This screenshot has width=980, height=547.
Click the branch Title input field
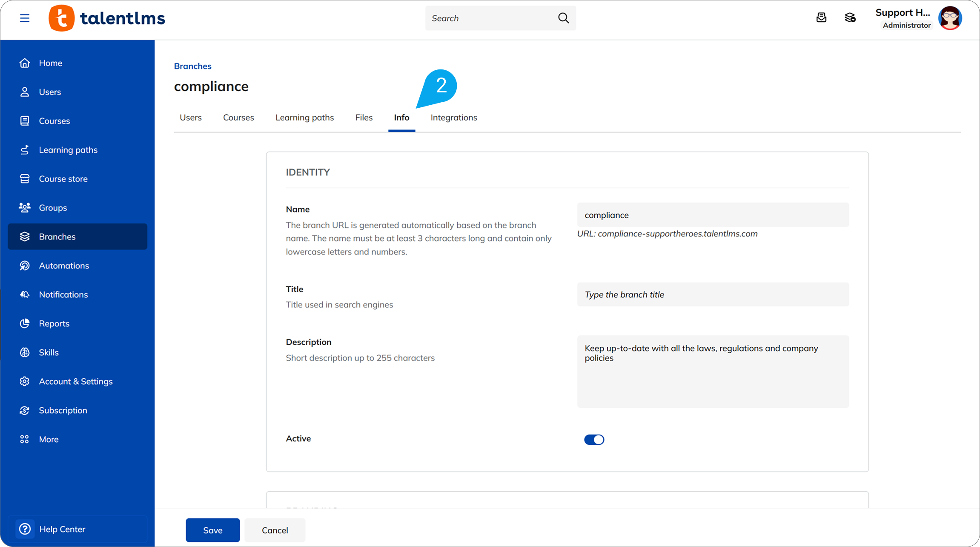click(713, 294)
